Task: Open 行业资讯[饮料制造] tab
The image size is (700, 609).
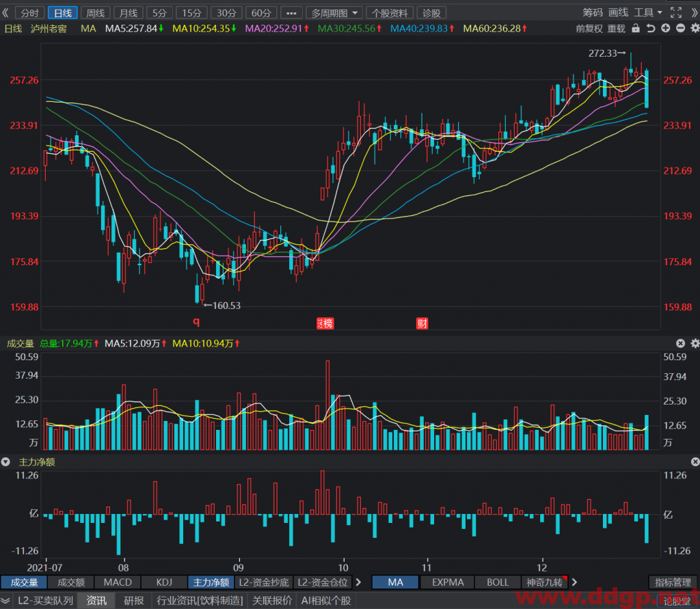Action: (x=200, y=601)
